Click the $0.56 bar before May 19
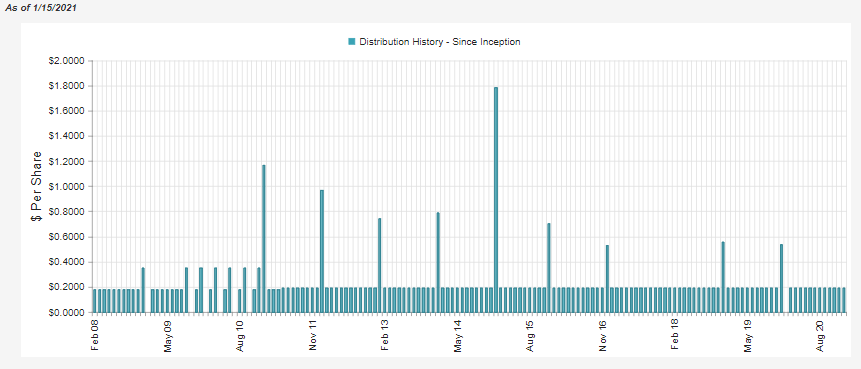 click(723, 277)
